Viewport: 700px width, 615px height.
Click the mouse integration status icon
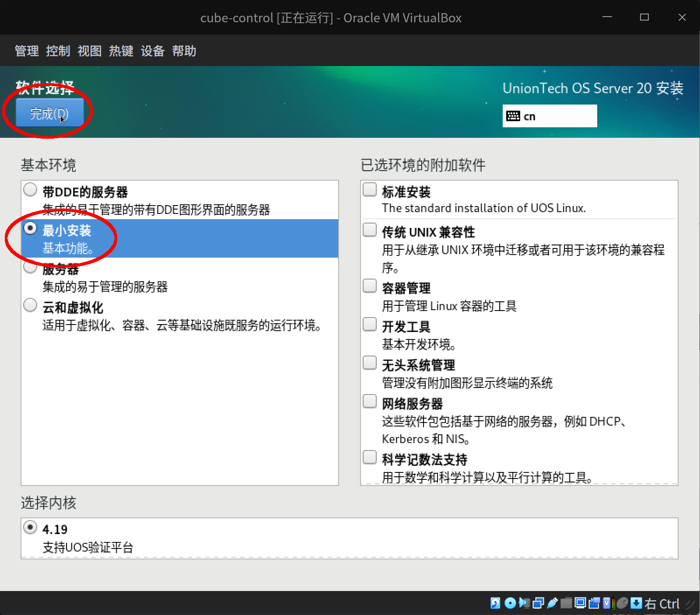(x=621, y=604)
